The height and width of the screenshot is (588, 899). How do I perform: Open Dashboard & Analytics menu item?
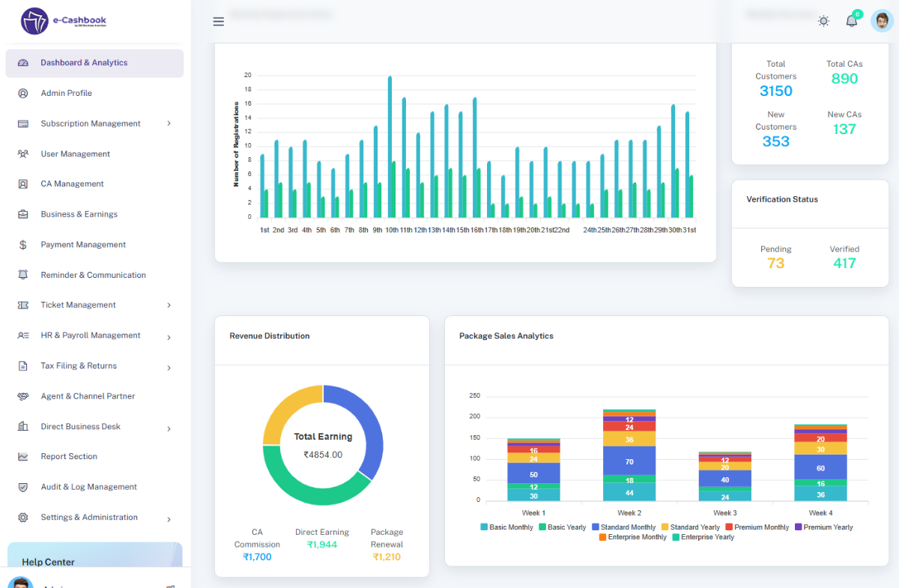[84, 63]
